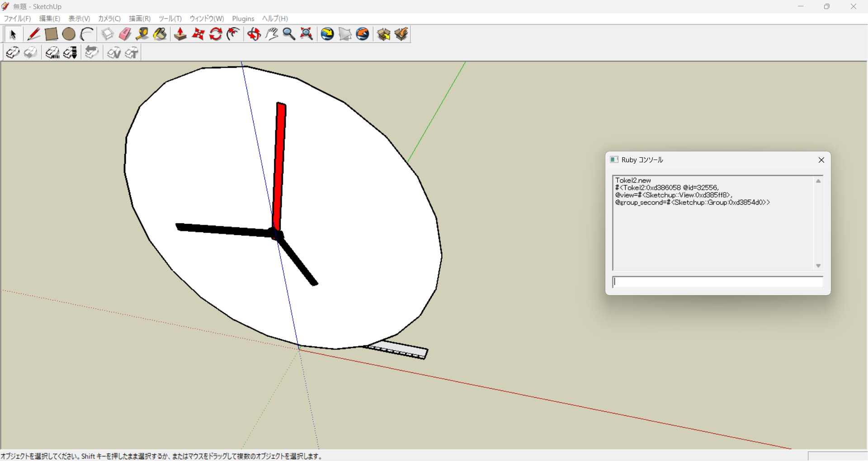Choose the Select arrow tool
The width and height of the screenshot is (868, 461).
(13, 34)
